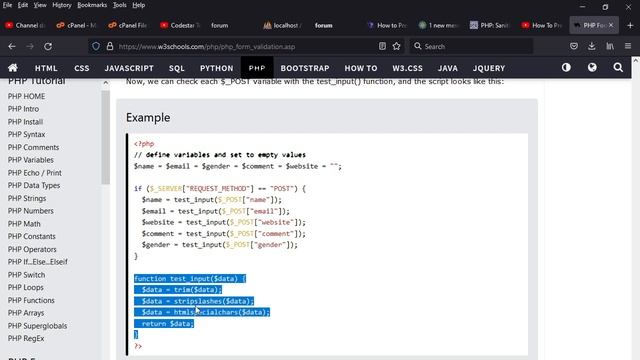Image resolution: width=640 pixels, height=360 pixels.
Task: Switch to the PHP: Sanitize tab
Action: pos(490,25)
